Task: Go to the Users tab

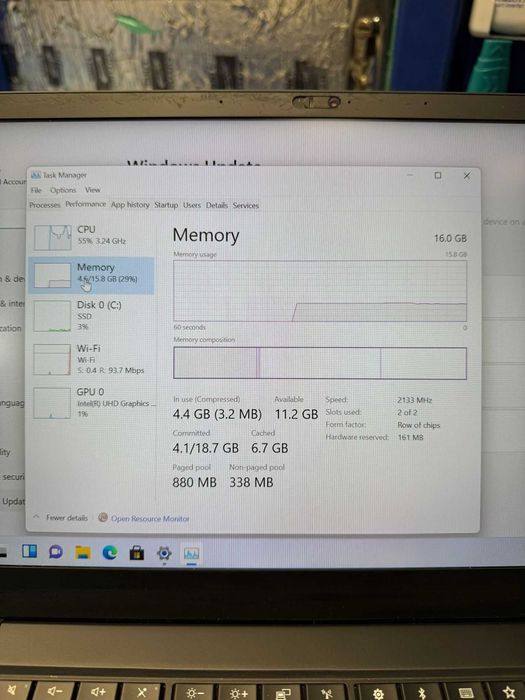Action: pyautogui.click(x=192, y=205)
